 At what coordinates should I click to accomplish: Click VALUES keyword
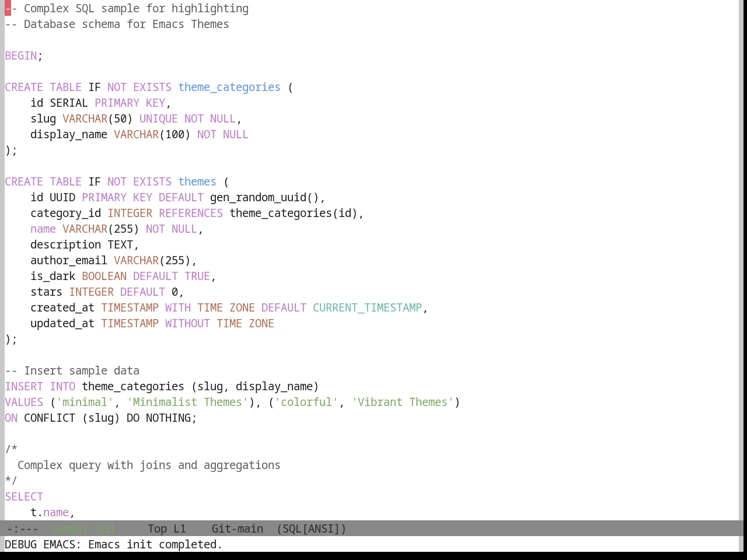24,402
